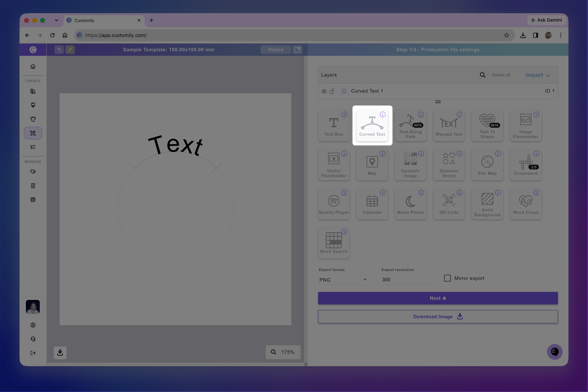Click the user avatar thumbnail in sidebar

point(33,307)
